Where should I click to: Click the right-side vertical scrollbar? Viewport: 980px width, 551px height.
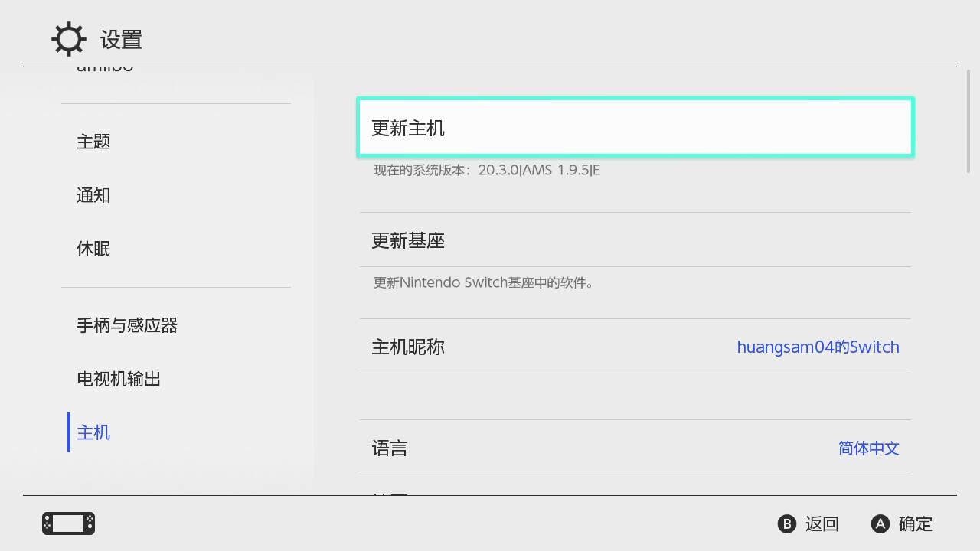tap(971, 121)
